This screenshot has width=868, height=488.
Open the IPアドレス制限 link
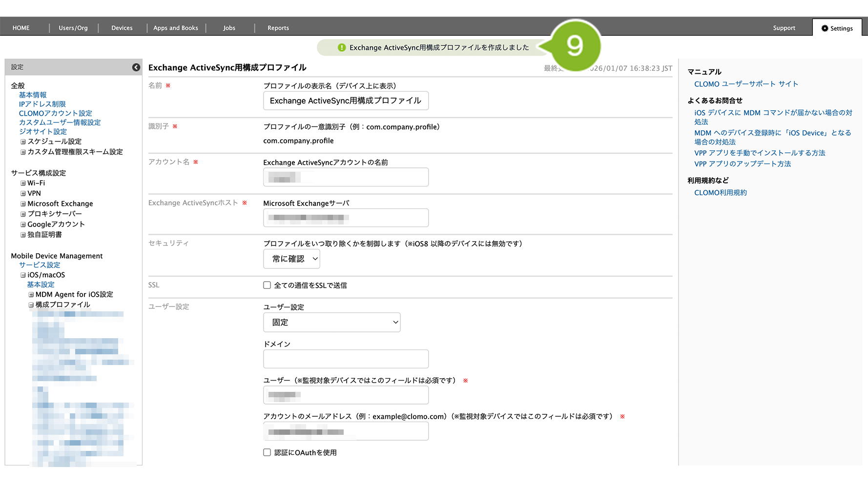[42, 104]
